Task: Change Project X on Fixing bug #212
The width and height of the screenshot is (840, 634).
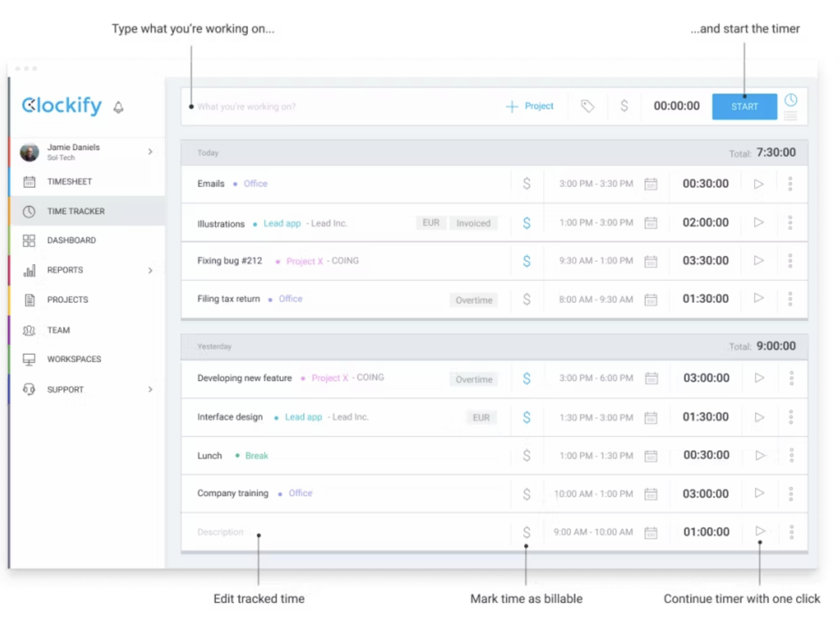Action: 304,261
